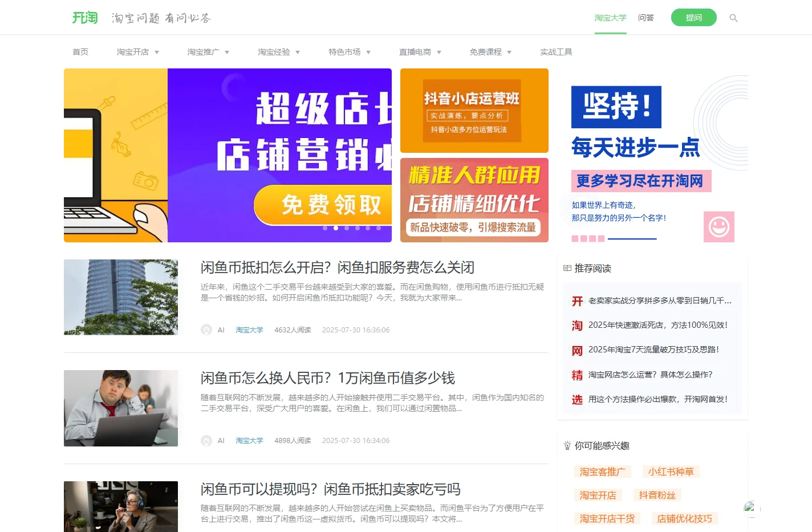The height and width of the screenshot is (532, 812).
Task: Click the floating widget icon at bottom right
Action: 752,508
